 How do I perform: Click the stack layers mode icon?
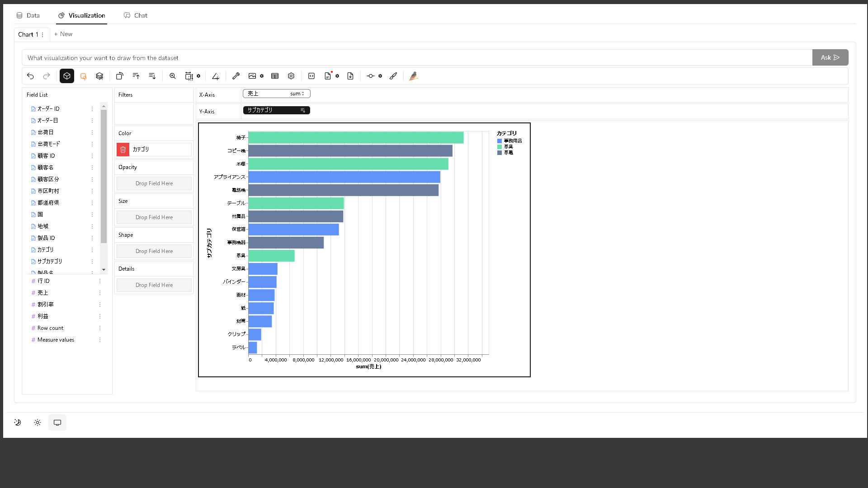click(99, 76)
